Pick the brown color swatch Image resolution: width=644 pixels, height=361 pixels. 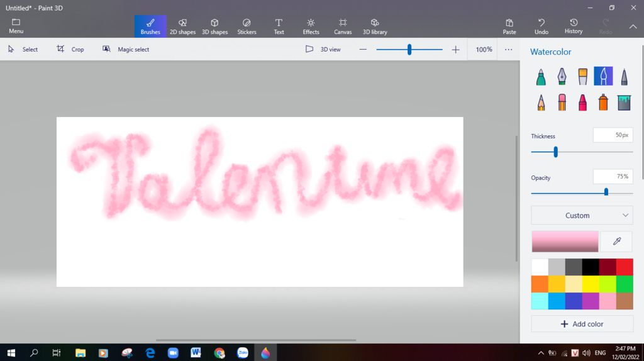click(x=625, y=301)
